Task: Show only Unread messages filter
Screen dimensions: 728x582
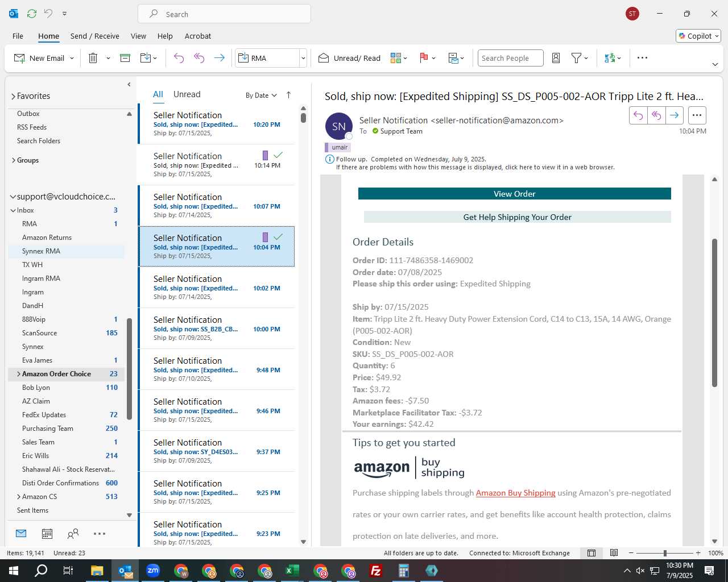Action: [x=187, y=94]
